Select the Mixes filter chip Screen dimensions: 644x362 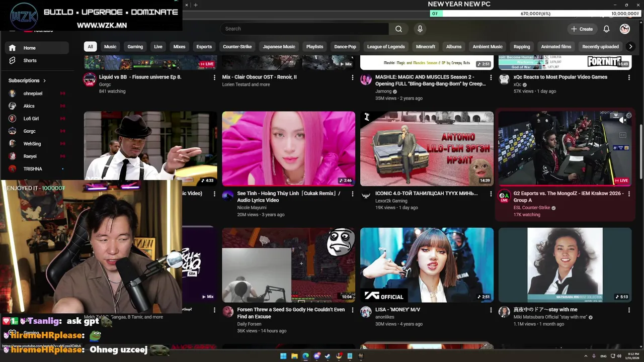pyautogui.click(x=179, y=47)
